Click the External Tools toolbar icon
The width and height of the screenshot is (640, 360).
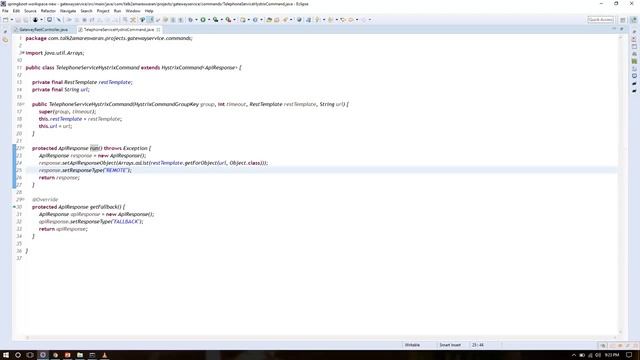pos(228,20)
